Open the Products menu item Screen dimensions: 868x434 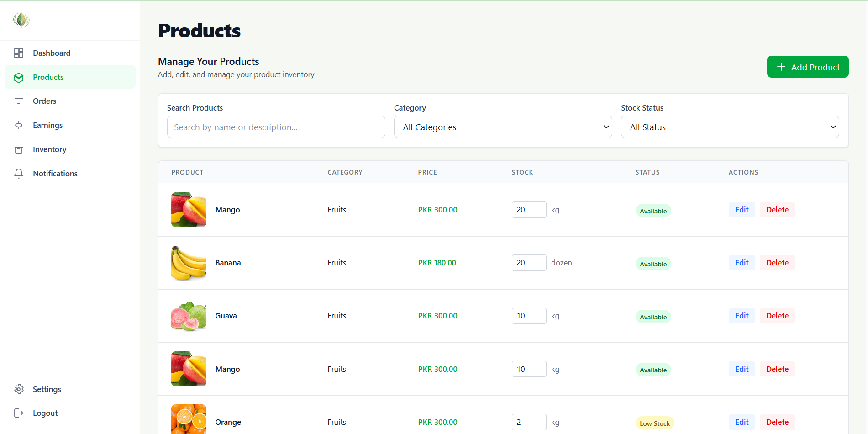pos(70,77)
